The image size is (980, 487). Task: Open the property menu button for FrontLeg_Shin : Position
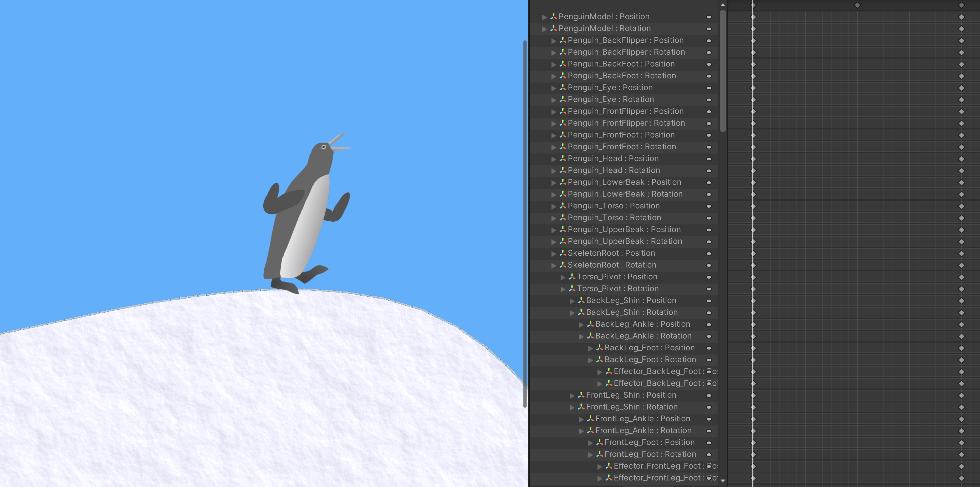[709, 395]
